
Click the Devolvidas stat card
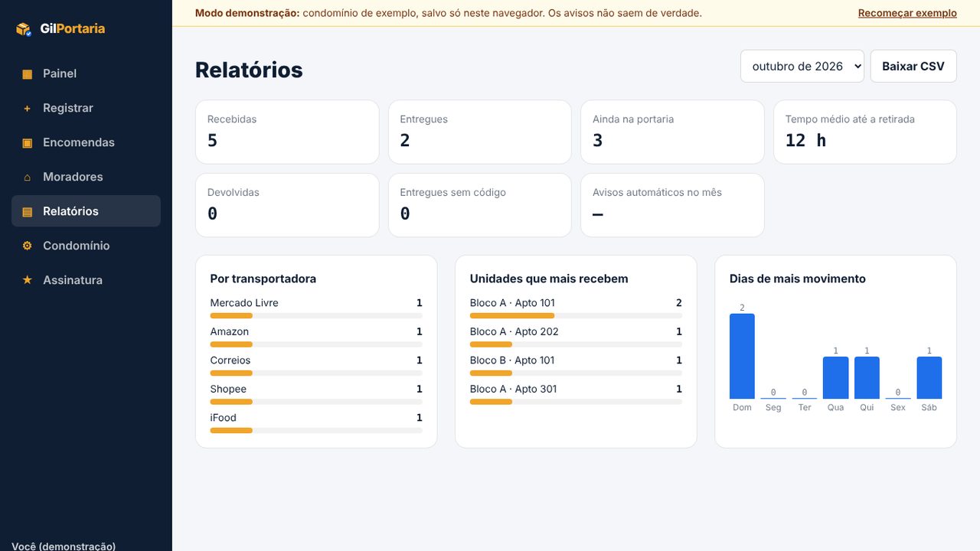[287, 205]
